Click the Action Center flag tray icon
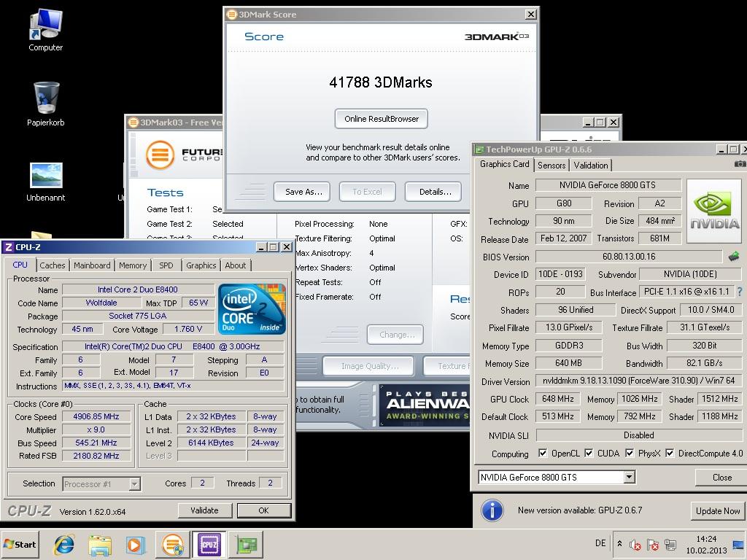 pos(653,544)
